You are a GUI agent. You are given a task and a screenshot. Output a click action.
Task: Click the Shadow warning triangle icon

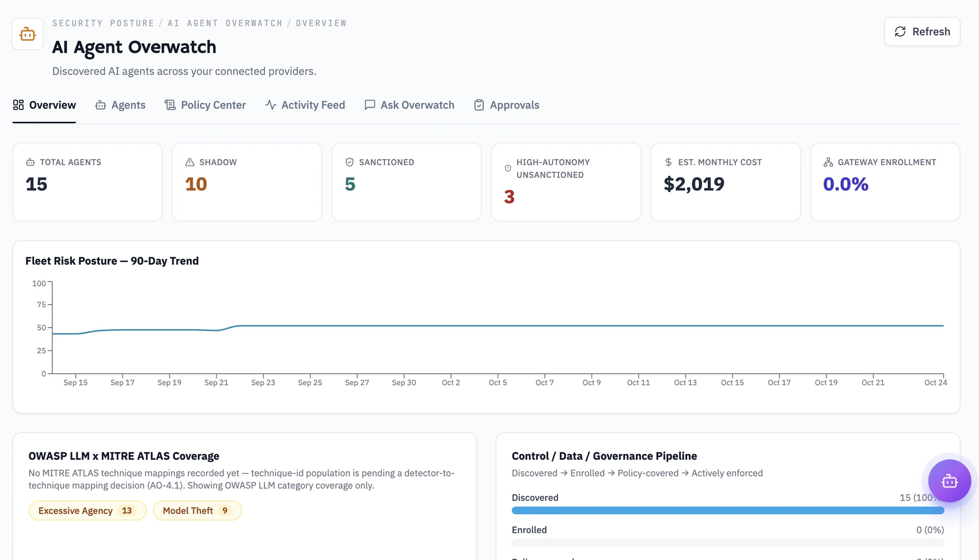[190, 162]
